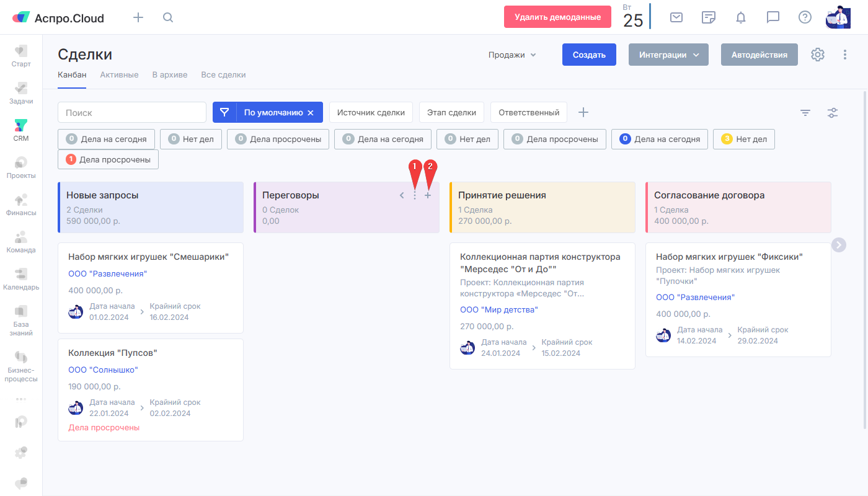Click the Создать button

coord(589,55)
